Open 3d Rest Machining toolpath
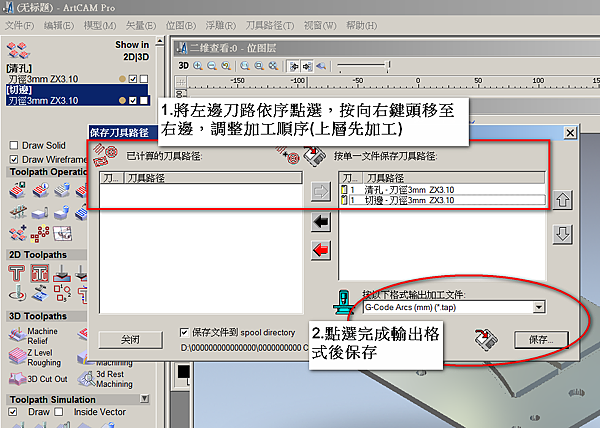600x428 pixels. point(105,379)
